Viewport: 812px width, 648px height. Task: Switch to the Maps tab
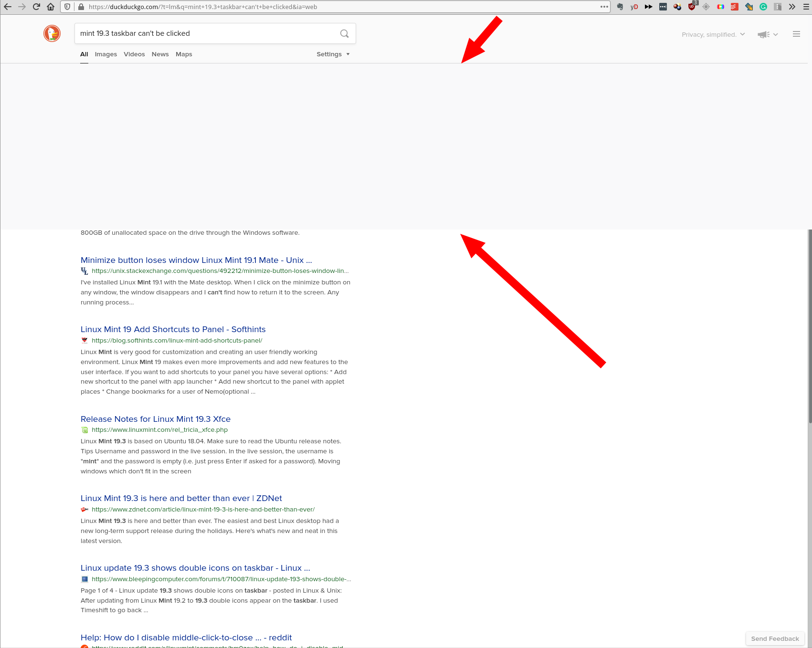tap(184, 54)
